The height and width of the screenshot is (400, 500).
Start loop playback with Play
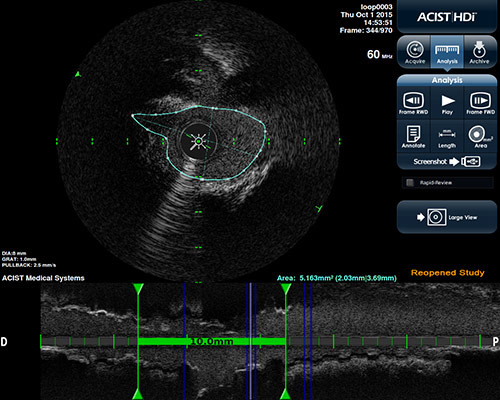[x=447, y=103]
